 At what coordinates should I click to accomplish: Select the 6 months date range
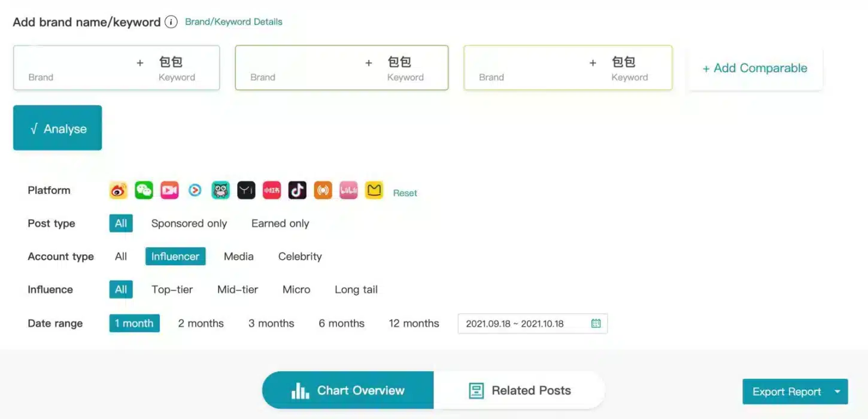pos(341,323)
